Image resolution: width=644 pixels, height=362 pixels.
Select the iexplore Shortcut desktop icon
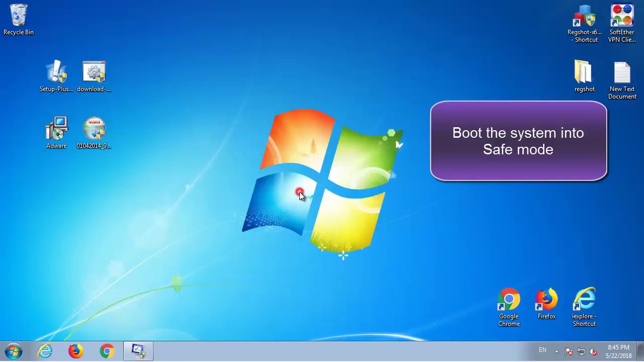point(584,307)
